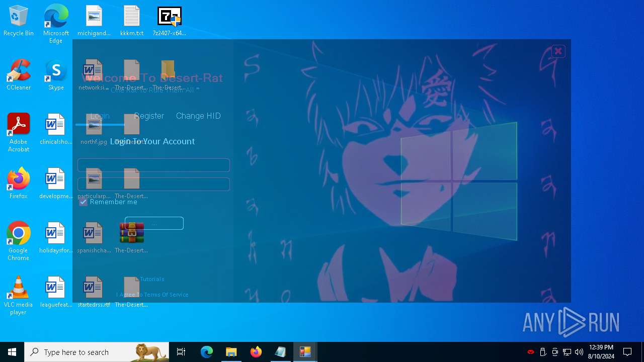Select the CCleaner desktop shortcut

point(19,75)
